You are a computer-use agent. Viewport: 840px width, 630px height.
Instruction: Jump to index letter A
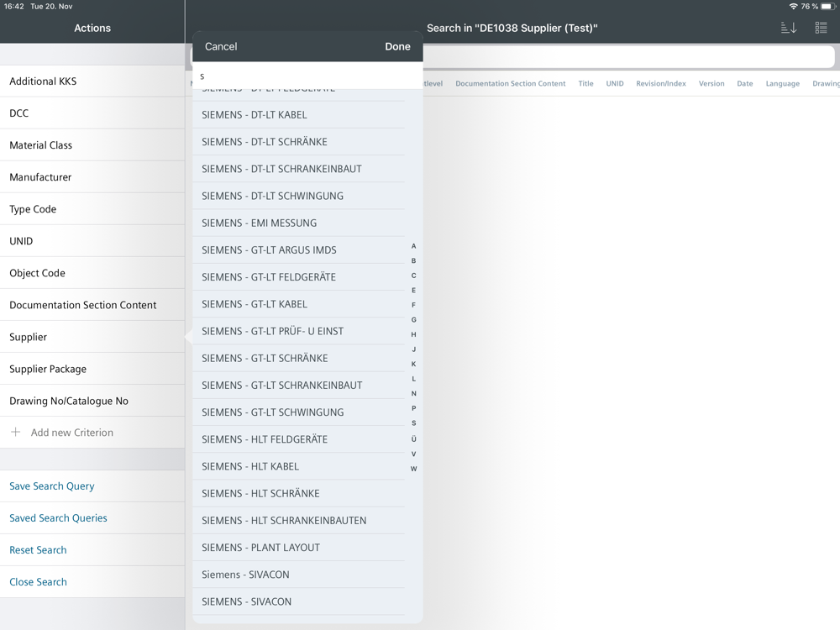click(x=413, y=246)
